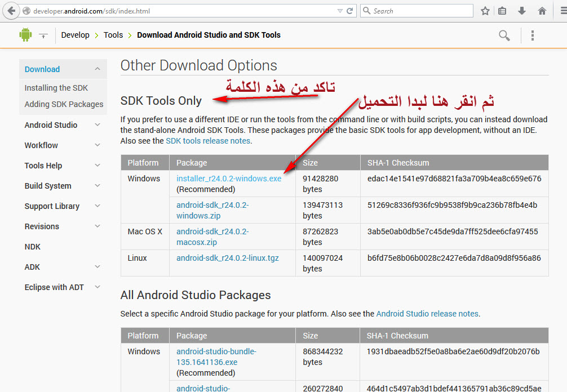Click the browser back arrow button

[x=11, y=11]
